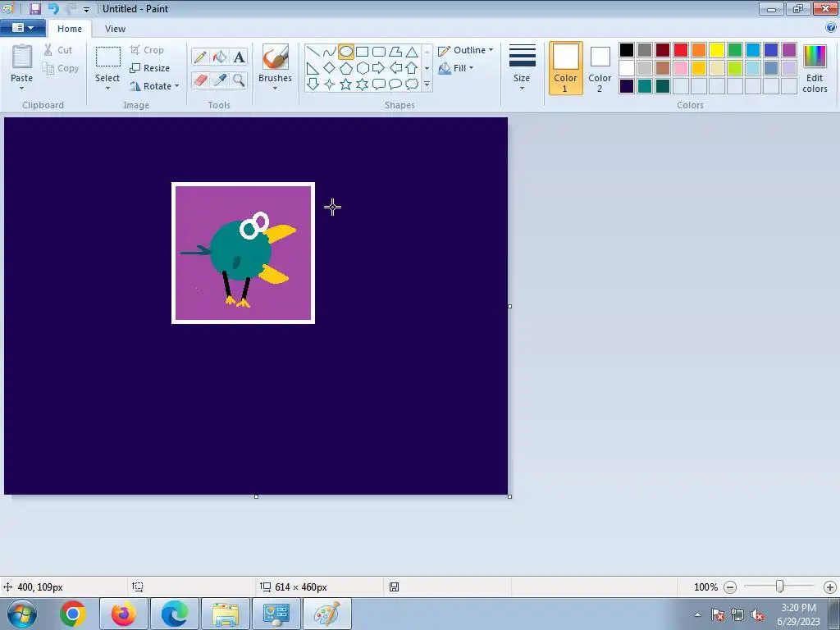Click the Save icon in quick access toolbar
840x630 pixels.
(35, 8)
